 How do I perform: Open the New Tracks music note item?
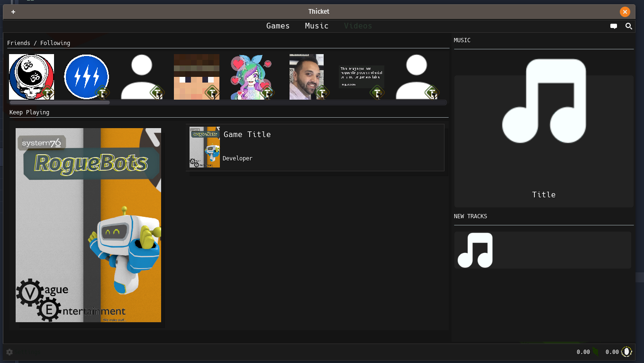pos(475,250)
